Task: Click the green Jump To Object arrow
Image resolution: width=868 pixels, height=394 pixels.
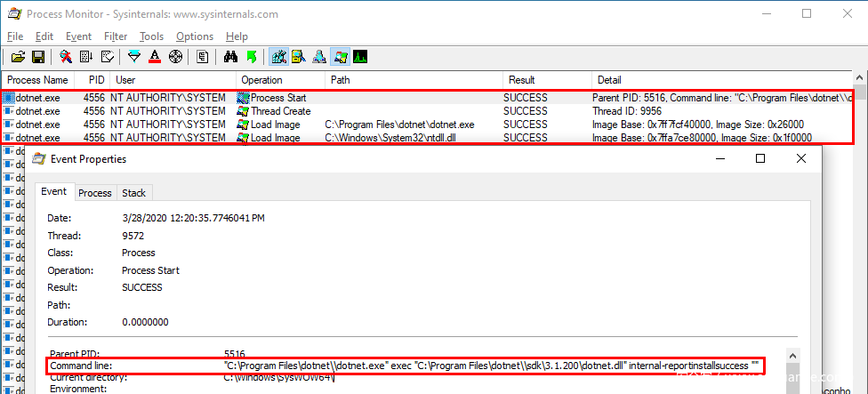Action: 251,57
